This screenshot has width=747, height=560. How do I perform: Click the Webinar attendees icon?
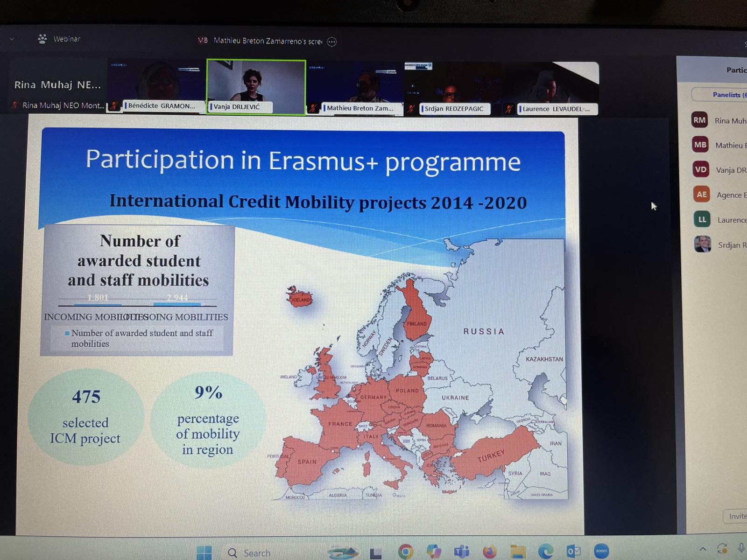click(42, 39)
